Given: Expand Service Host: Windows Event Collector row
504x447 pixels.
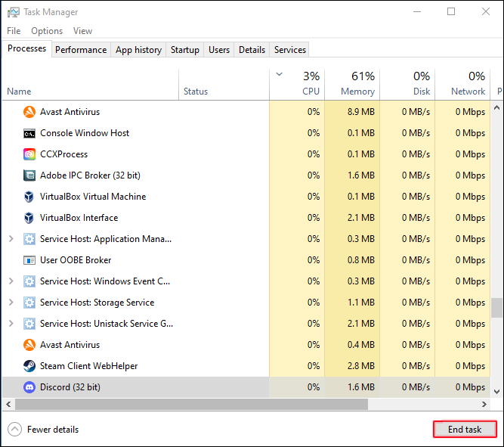Looking at the screenshot, I should [x=11, y=281].
